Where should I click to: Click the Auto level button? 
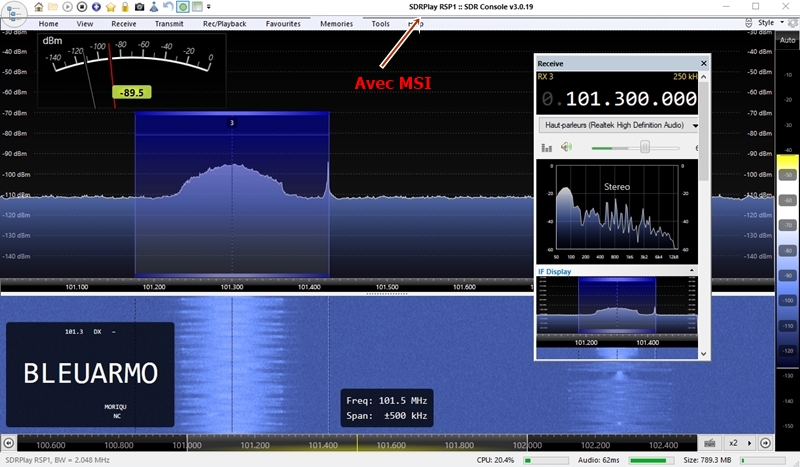point(787,40)
